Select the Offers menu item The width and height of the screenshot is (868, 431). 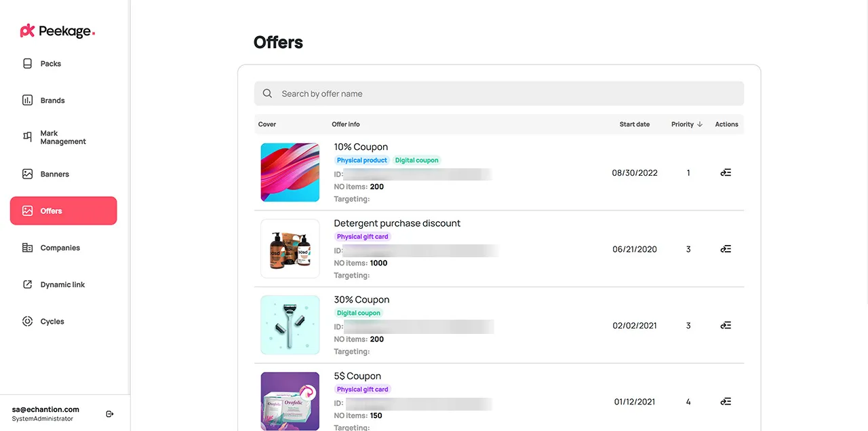click(63, 211)
